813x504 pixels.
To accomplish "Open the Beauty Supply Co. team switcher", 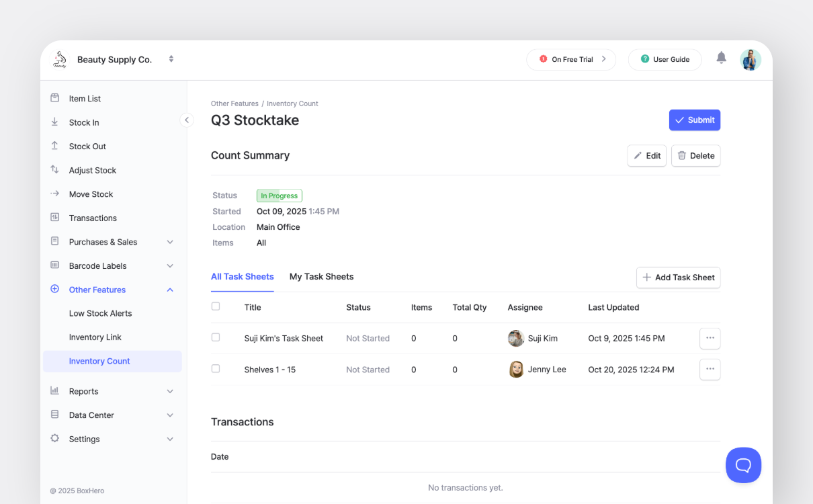I will click(171, 59).
